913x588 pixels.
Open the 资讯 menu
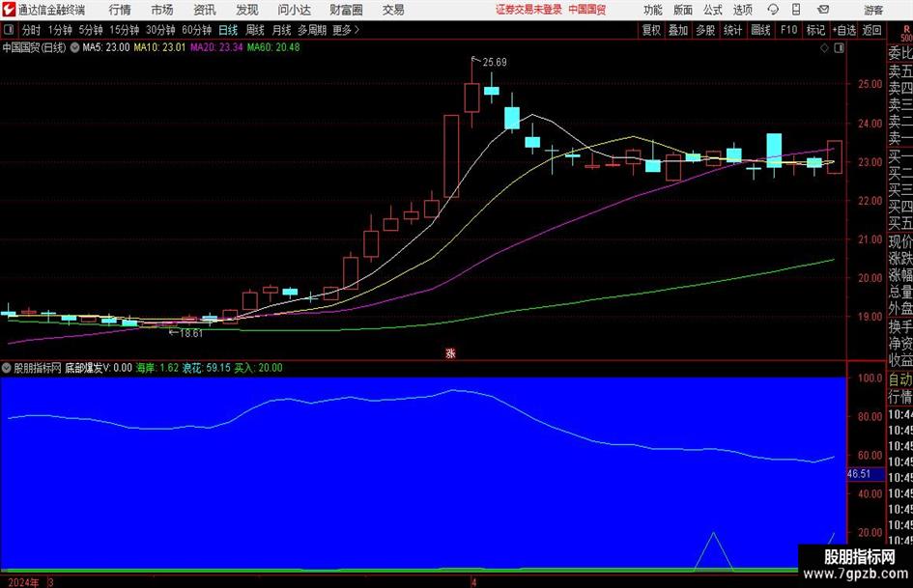tap(205, 10)
